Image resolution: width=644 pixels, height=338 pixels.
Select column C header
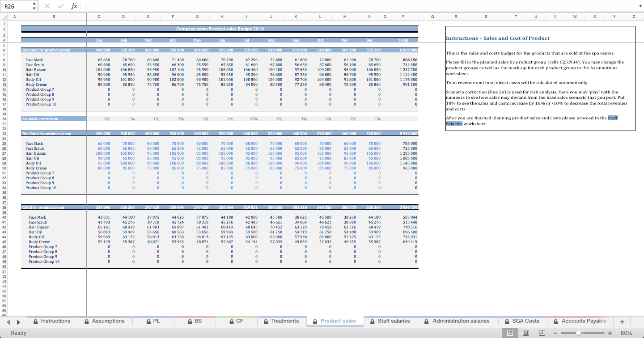click(98, 17)
